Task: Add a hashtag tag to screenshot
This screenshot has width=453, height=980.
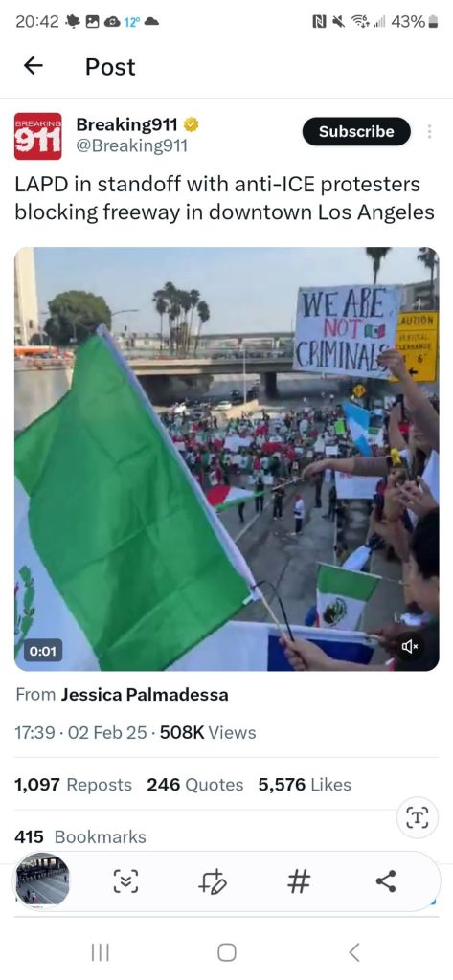Action: 299,881
